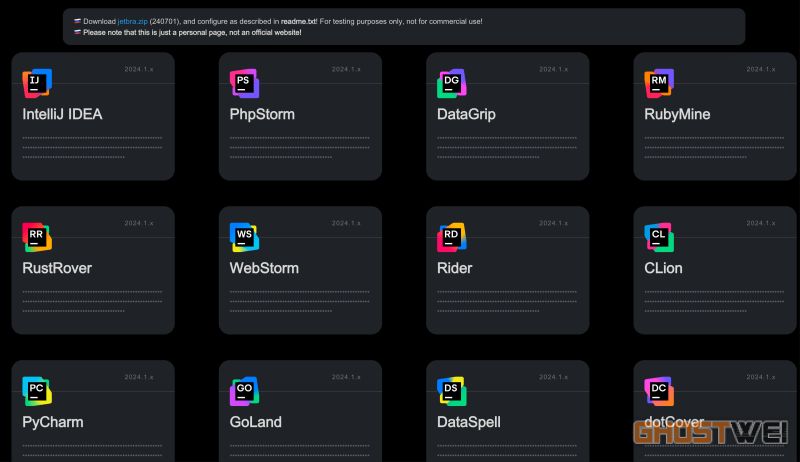Image resolution: width=800 pixels, height=462 pixels.
Task: Click the Rider card title
Action: click(454, 268)
